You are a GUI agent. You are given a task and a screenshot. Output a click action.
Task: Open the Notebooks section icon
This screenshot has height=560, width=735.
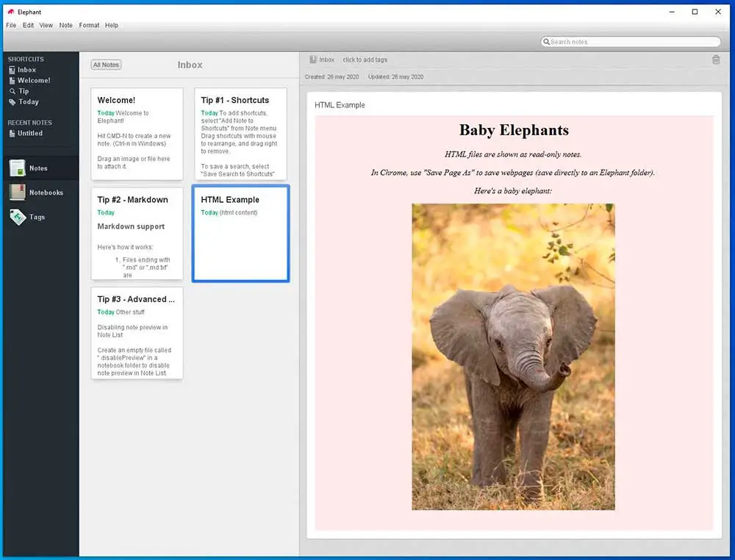coord(18,193)
